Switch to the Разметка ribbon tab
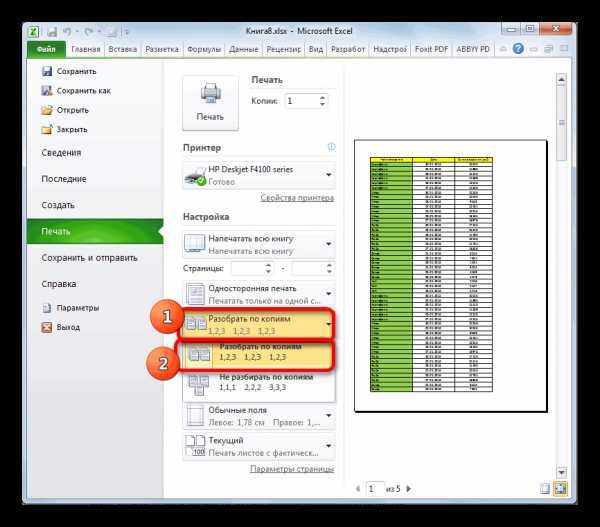 coord(162,49)
